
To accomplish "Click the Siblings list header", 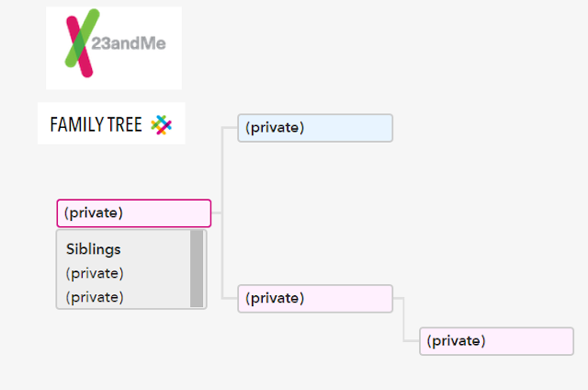I will (x=94, y=249).
